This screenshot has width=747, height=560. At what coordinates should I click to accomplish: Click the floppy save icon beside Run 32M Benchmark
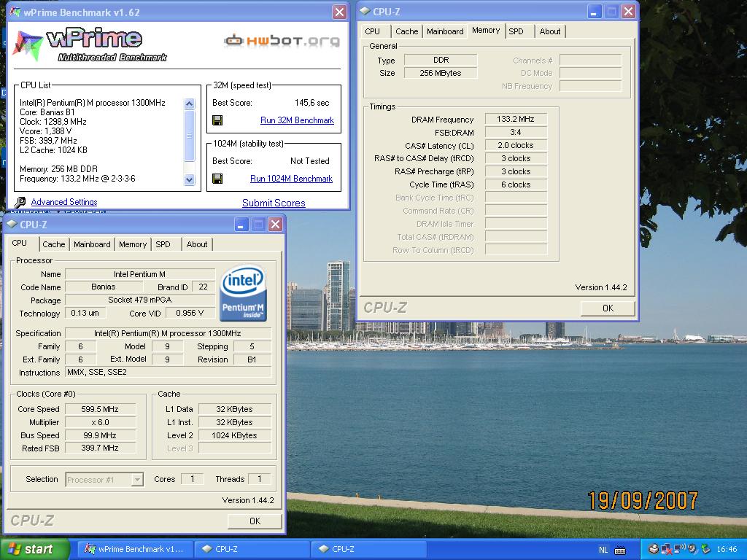pos(217,120)
